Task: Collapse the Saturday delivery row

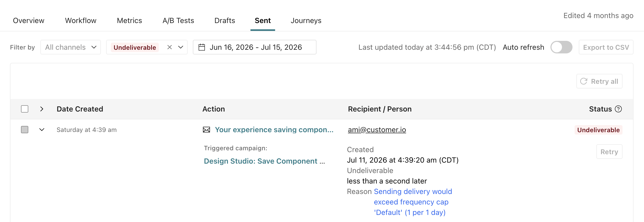Action: pyautogui.click(x=42, y=130)
